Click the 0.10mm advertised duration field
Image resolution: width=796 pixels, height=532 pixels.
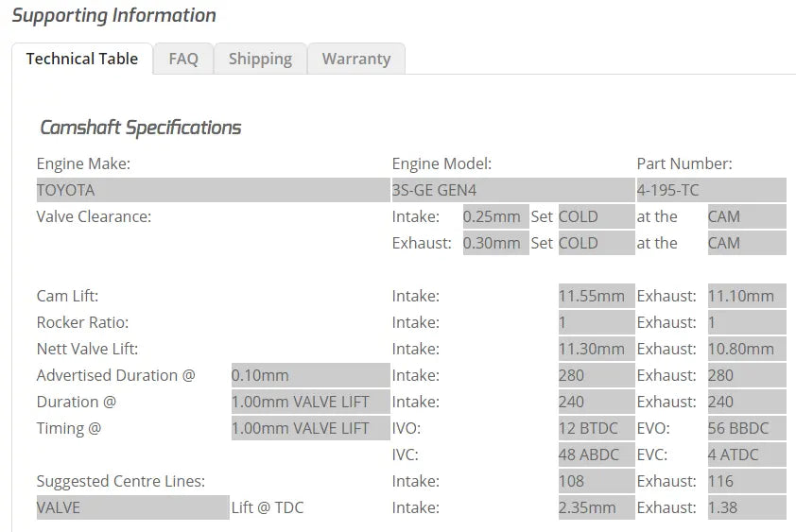point(311,375)
